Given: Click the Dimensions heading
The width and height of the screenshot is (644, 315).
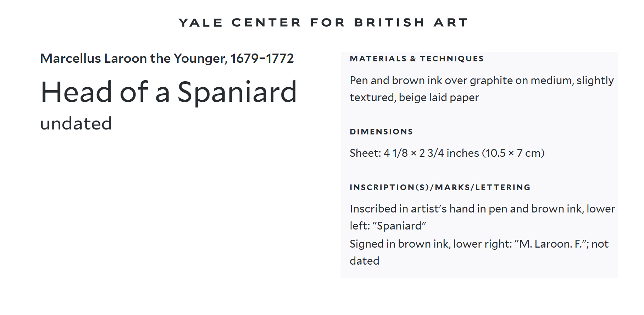Looking at the screenshot, I should pos(381,132).
